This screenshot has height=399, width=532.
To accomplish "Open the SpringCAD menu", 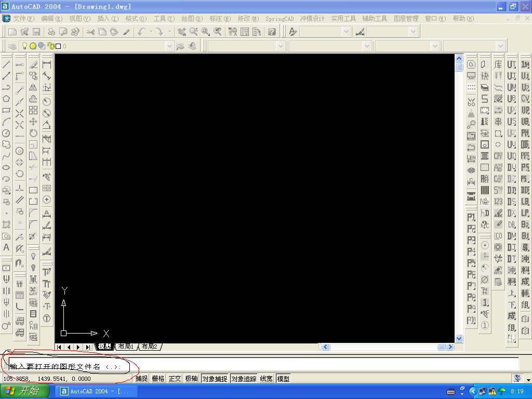I will [x=280, y=19].
